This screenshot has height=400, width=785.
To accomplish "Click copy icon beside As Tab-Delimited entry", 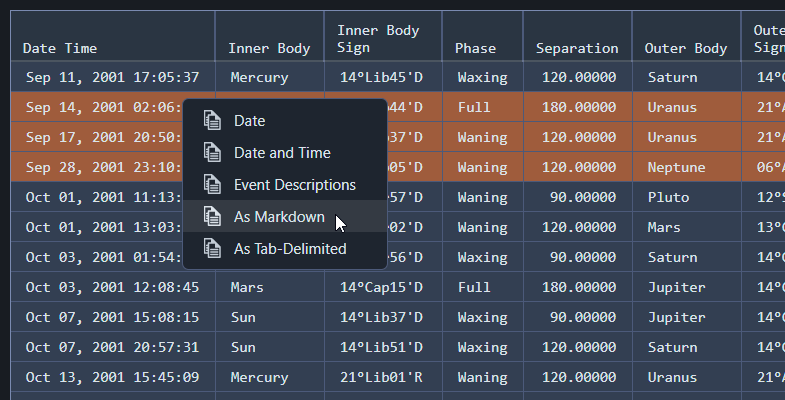I will 212,249.
